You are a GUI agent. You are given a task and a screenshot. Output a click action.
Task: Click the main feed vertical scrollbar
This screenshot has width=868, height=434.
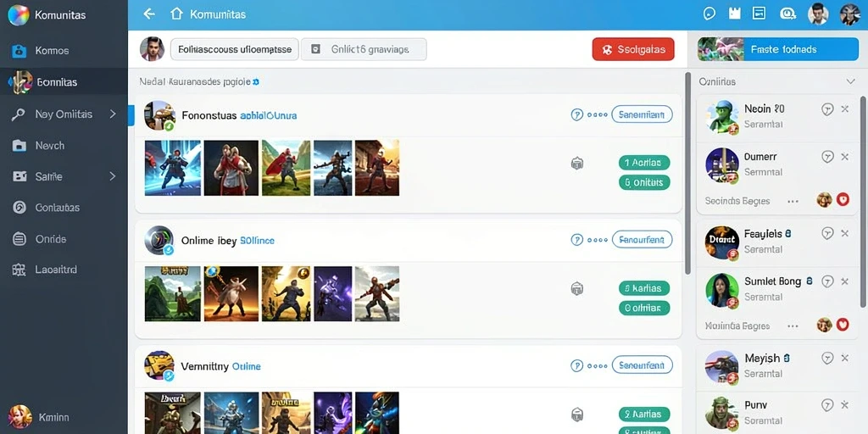[x=688, y=173]
